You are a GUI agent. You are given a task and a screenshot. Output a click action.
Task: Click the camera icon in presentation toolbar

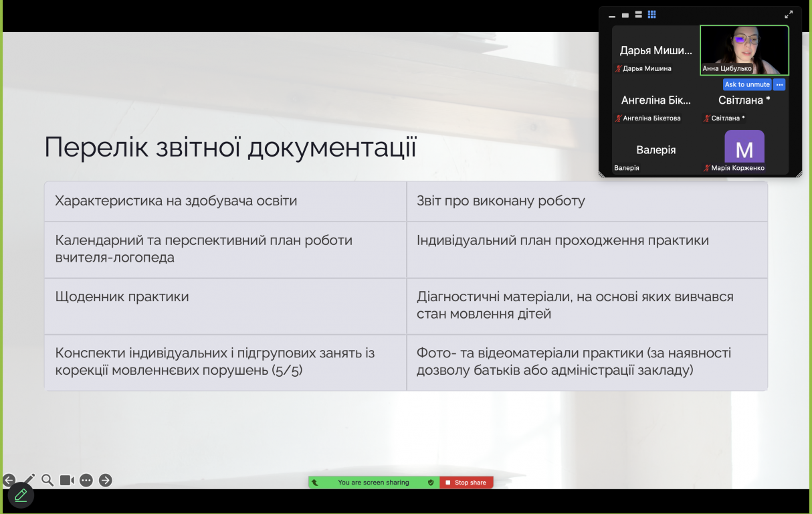(x=67, y=480)
